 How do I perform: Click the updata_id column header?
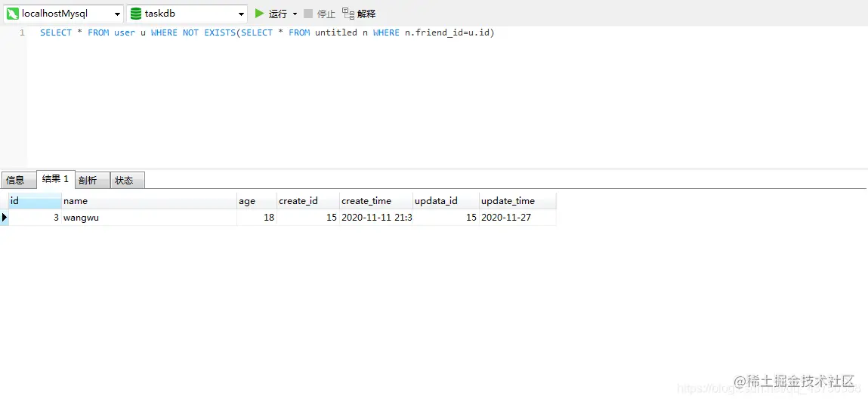(446, 201)
